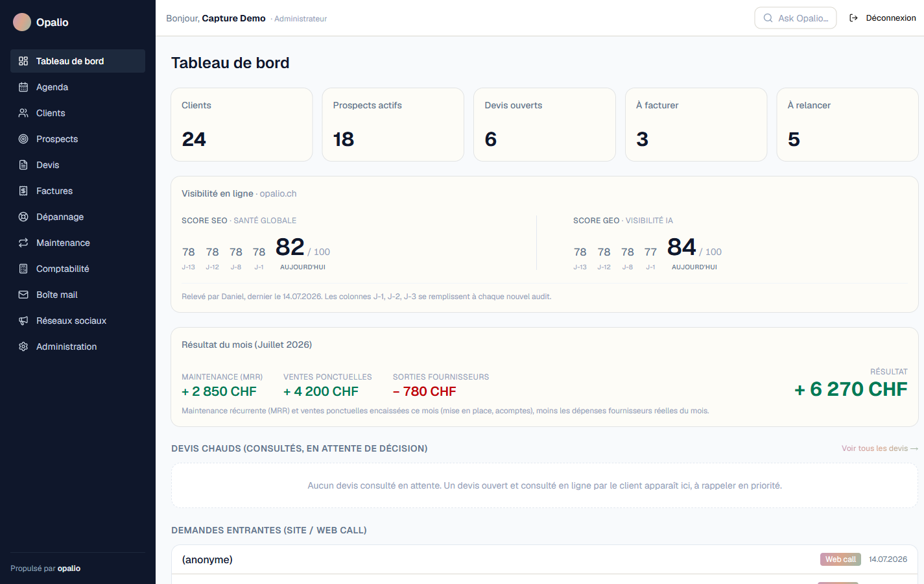Click the Tableau de bord page heading
This screenshot has width=924, height=584.
point(230,63)
